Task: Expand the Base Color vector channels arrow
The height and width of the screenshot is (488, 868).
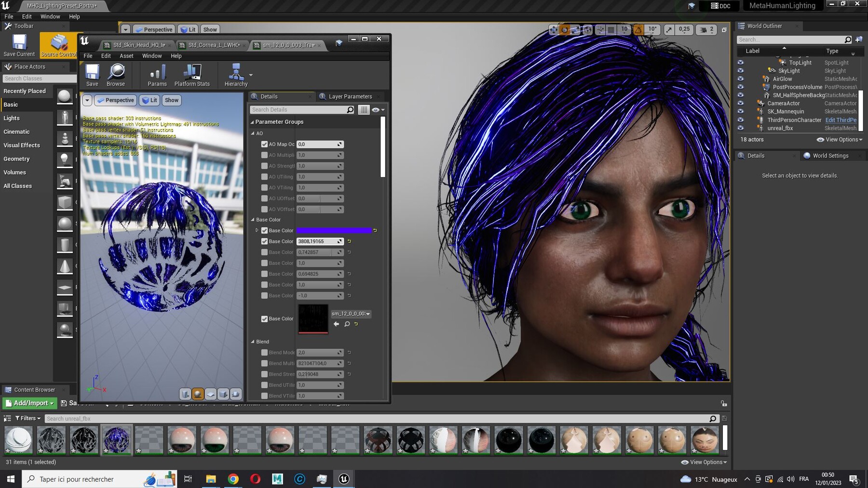Action: tap(257, 230)
